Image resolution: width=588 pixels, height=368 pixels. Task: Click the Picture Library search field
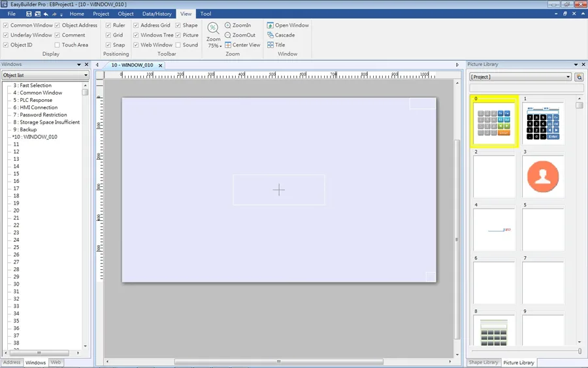527,88
